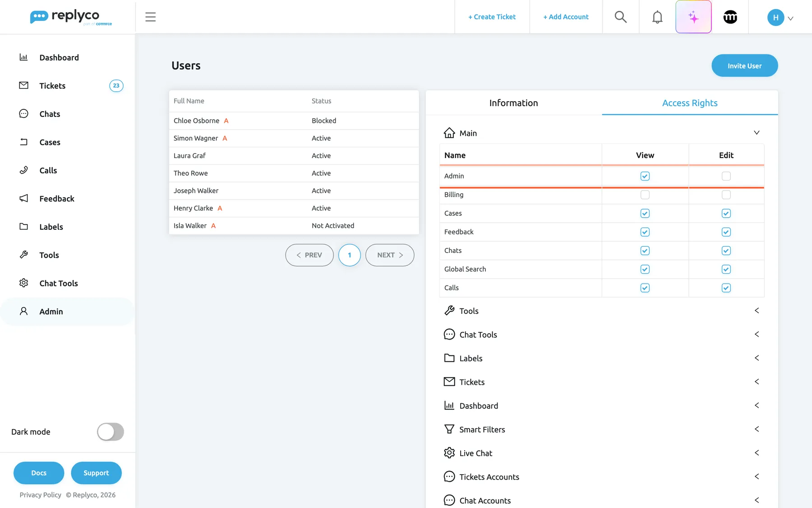Select the Theo Rowe user row
The image size is (812, 508).
pos(294,173)
